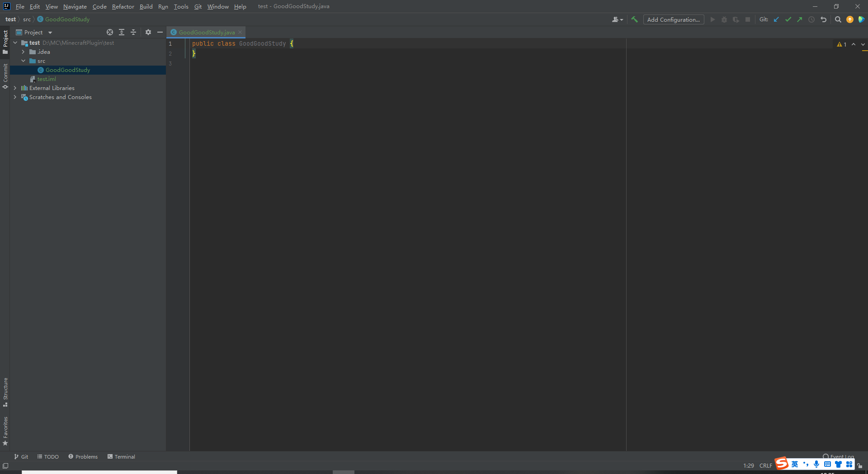Open the File menu
868x474 pixels.
pyautogui.click(x=20, y=6)
